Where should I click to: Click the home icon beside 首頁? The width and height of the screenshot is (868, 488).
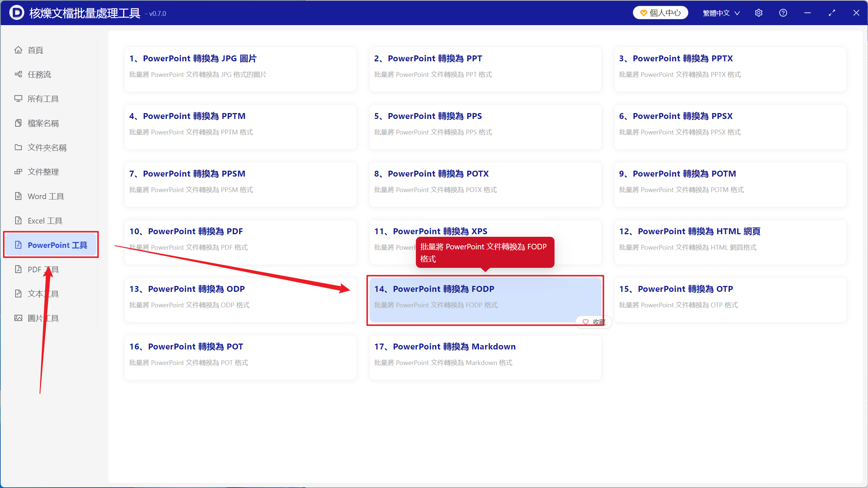pyautogui.click(x=18, y=50)
